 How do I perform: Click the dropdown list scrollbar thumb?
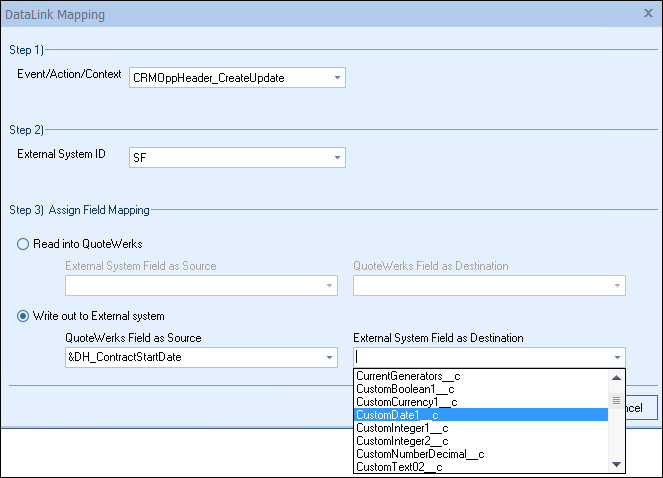coord(617,400)
